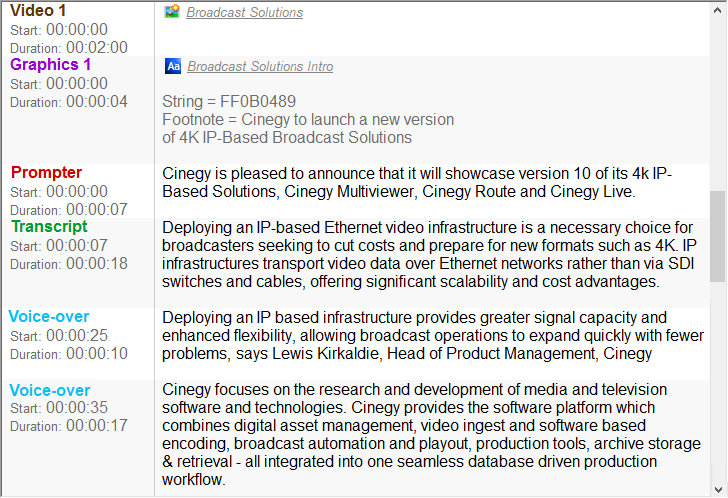Open the Broadcast Solutions Intro link
Image resolution: width=728 pixels, height=498 pixels.
pos(260,67)
